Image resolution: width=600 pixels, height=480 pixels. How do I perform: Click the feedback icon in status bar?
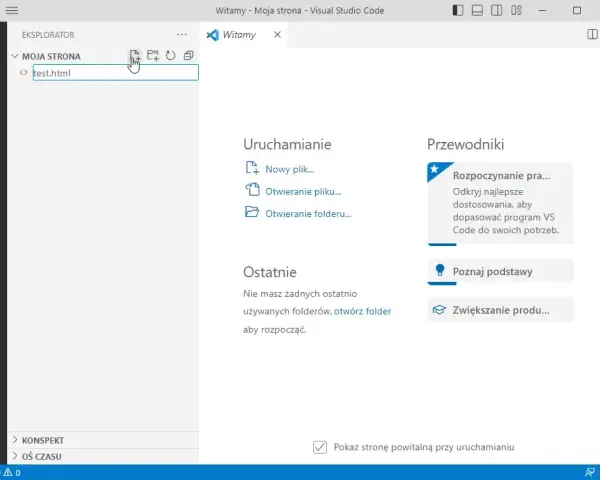coord(590,472)
